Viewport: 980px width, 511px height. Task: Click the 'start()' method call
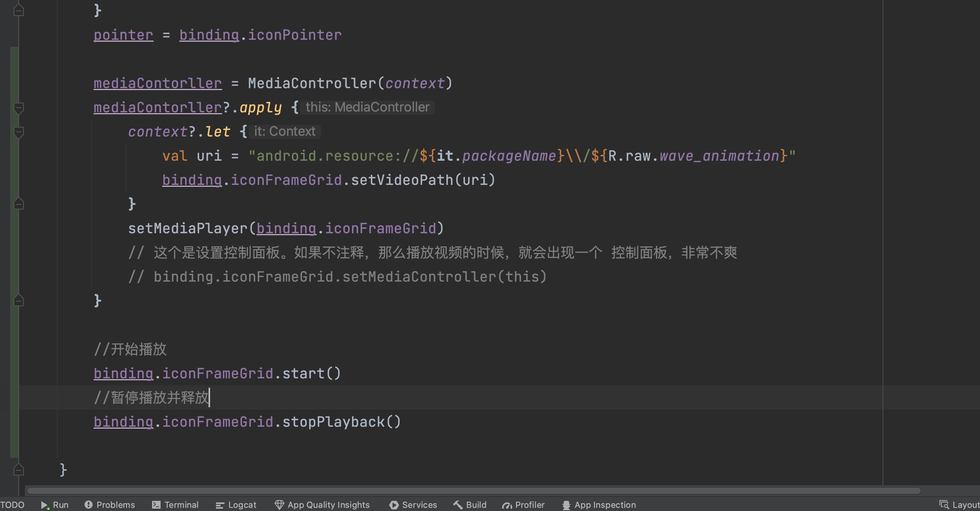point(311,374)
